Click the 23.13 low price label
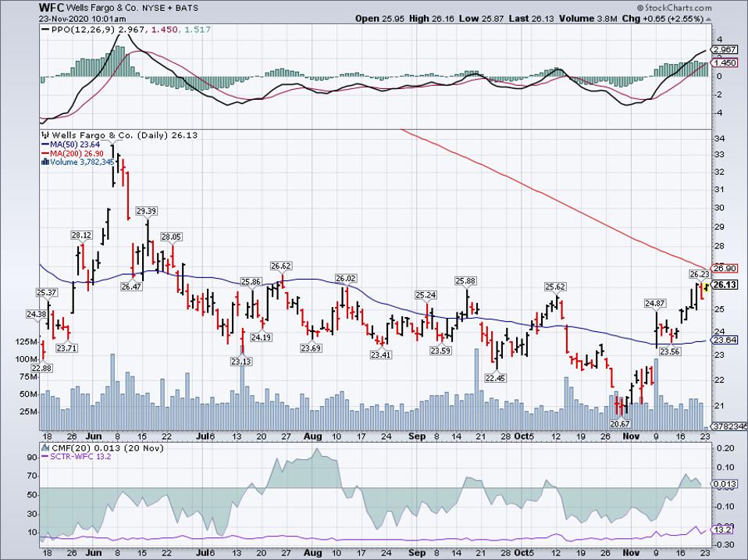The height and width of the screenshot is (560, 748). coord(241,362)
